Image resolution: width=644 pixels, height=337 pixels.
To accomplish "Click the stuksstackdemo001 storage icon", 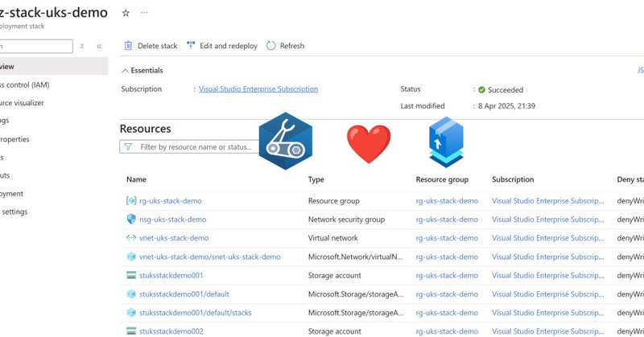I will click(x=131, y=275).
